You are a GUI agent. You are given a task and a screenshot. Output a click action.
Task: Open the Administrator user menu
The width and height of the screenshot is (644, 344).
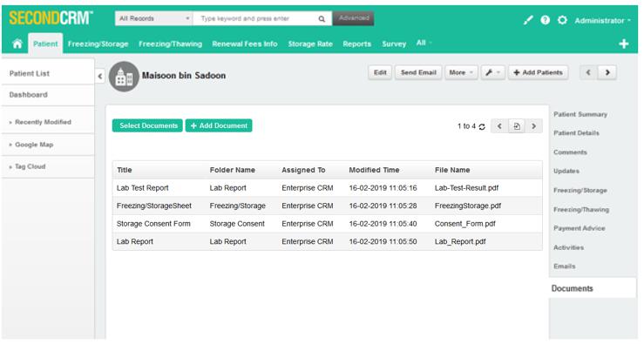click(602, 21)
